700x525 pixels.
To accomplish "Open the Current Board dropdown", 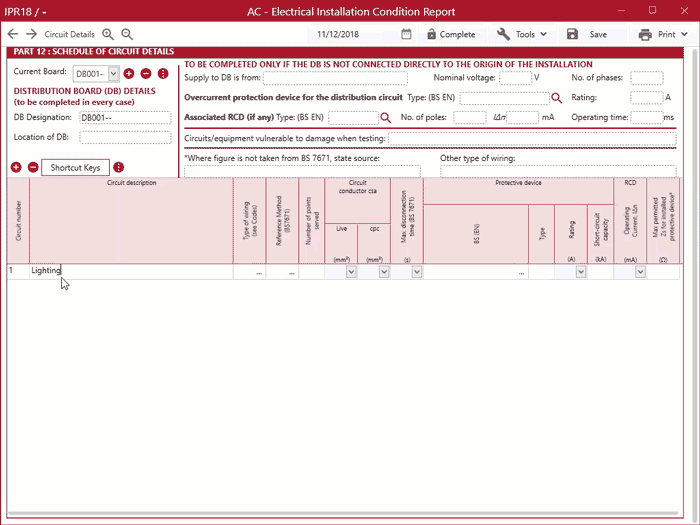I will [x=114, y=73].
